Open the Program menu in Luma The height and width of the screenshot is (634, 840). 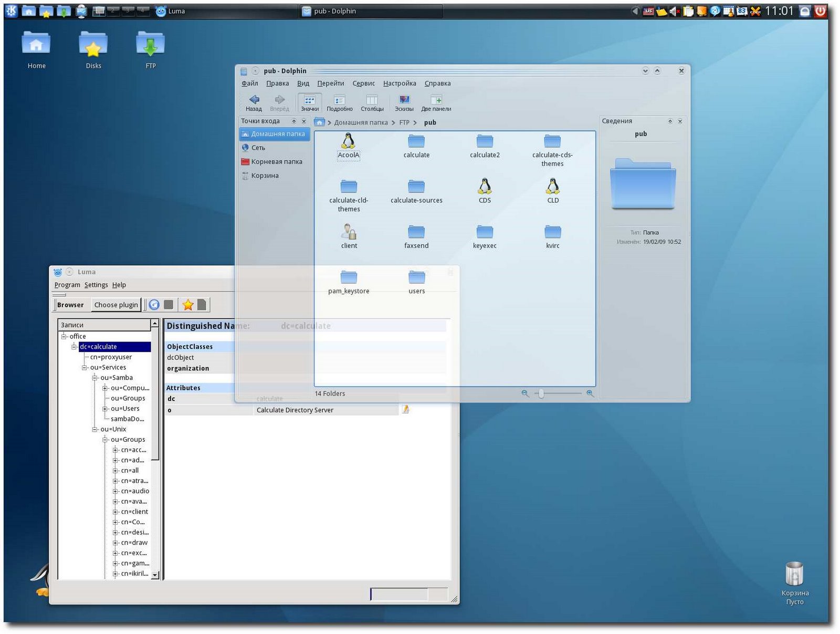click(x=67, y=285)
